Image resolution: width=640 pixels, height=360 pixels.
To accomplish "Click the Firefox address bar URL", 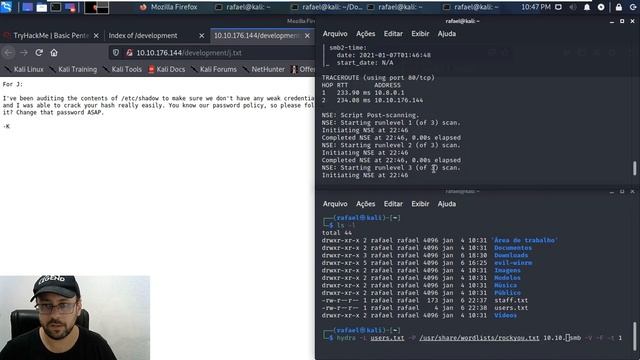I will tap(189, 53).
